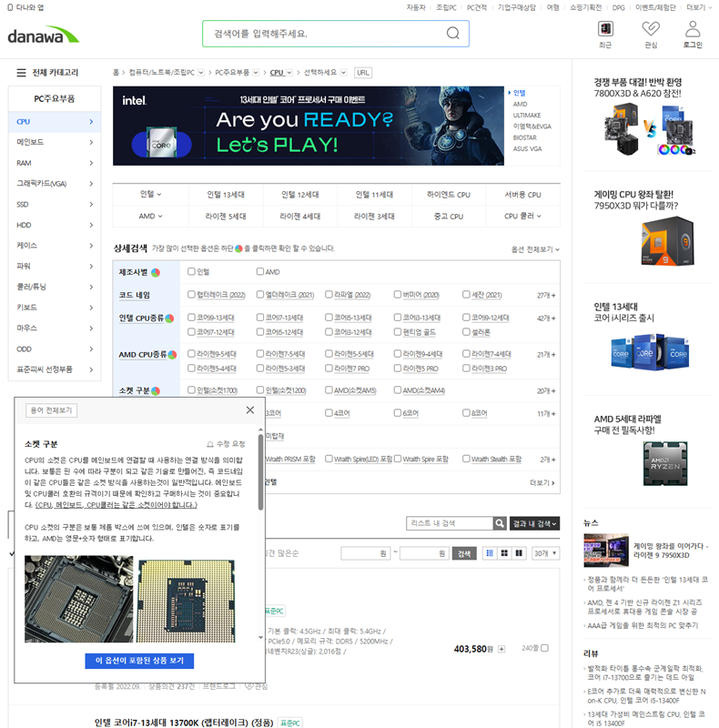Viewport: 719px width, 728px height.
Task: Click the 다나와 앱 phone icon link
Action: pos(26,7)
